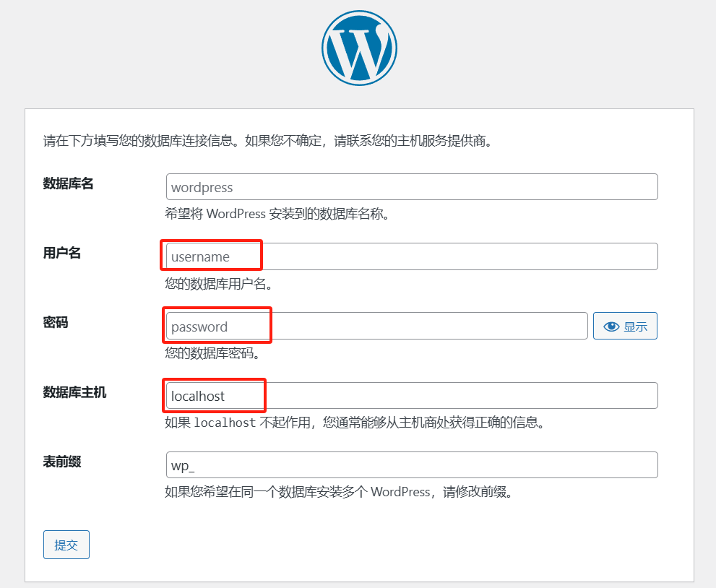Click the 您的数据库密码 hint text
Screen dimensions: 716x588
point(212,354)
